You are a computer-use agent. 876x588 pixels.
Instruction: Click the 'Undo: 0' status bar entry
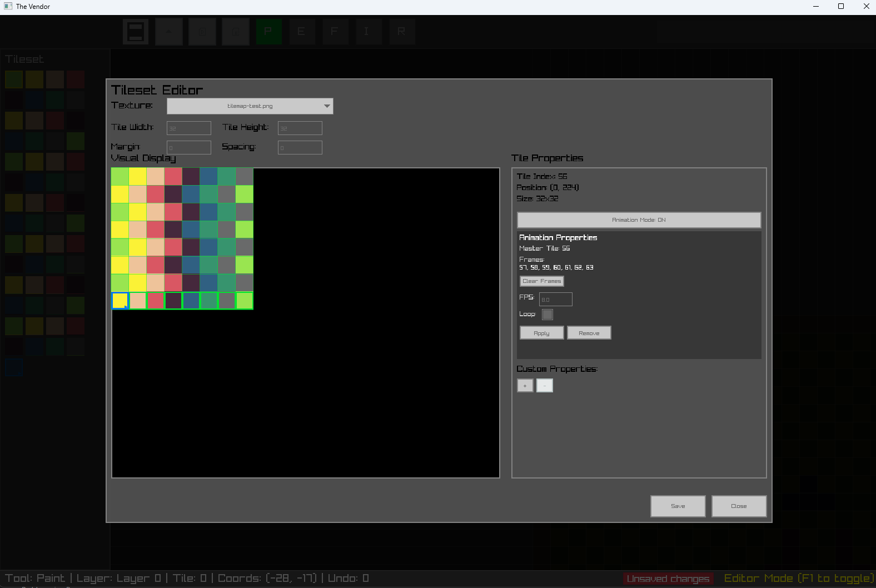pos(349,579)
